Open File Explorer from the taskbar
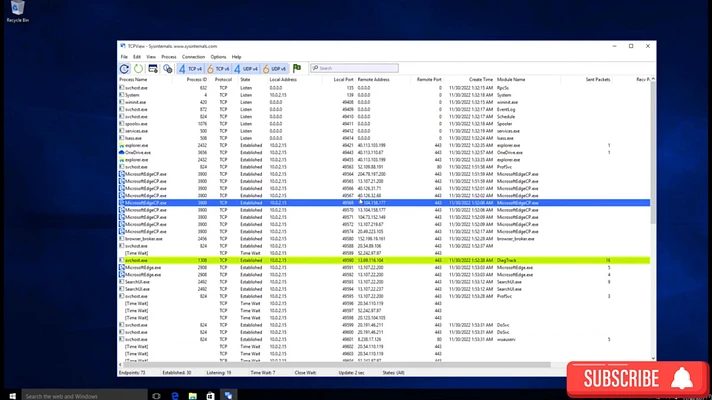712x400 pixels. coord(193,396)
